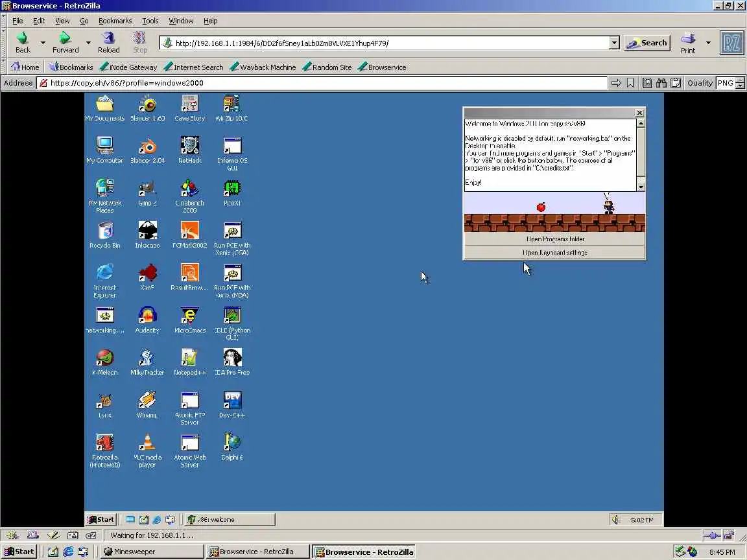Select the My Computer desktop icon
The width and height of the screenshot is (747, 560).
104,150
